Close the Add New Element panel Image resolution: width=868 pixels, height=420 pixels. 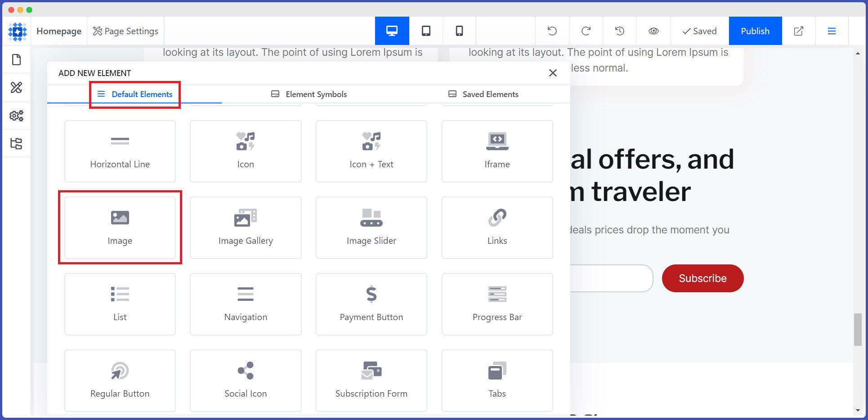coord(553,73)
